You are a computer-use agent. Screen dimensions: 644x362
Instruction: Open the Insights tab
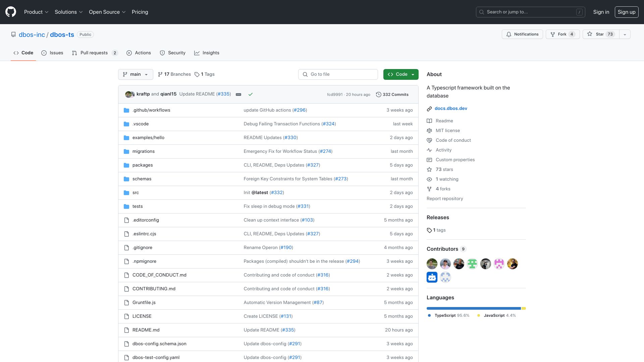click(x=207, y=53)
